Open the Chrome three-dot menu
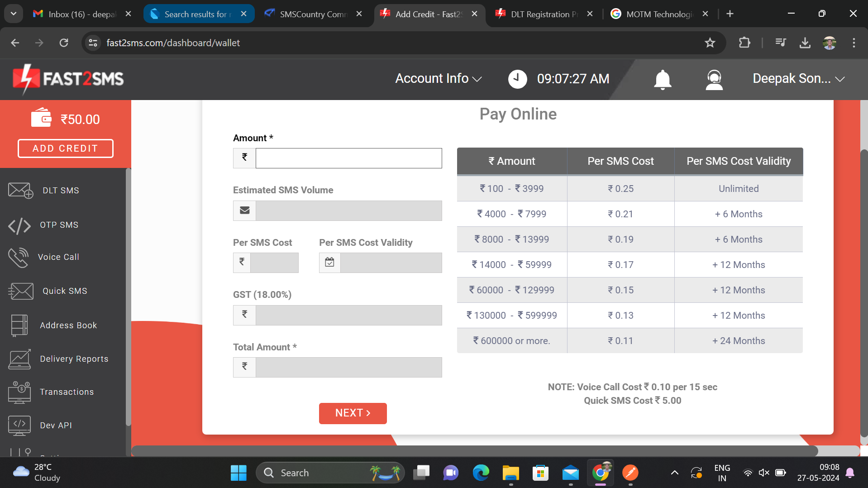868x488 pixels. [x=854, y=43]
